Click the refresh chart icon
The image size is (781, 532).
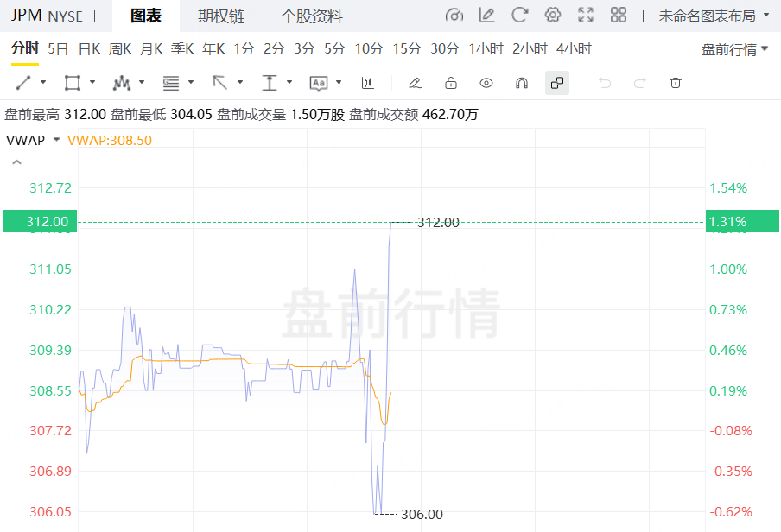coord(520,16)
